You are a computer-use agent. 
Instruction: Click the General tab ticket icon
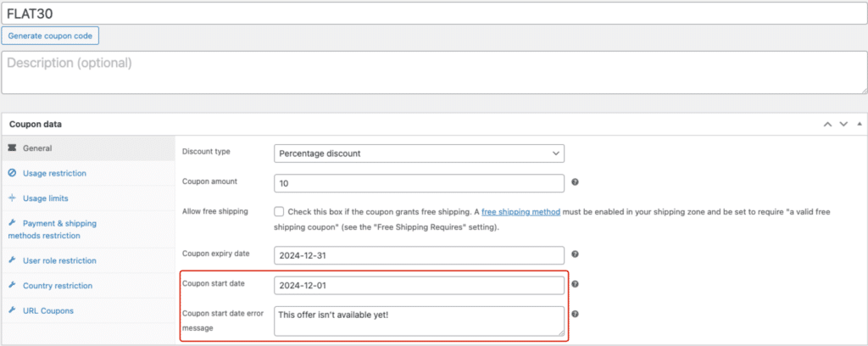(12, 148)
